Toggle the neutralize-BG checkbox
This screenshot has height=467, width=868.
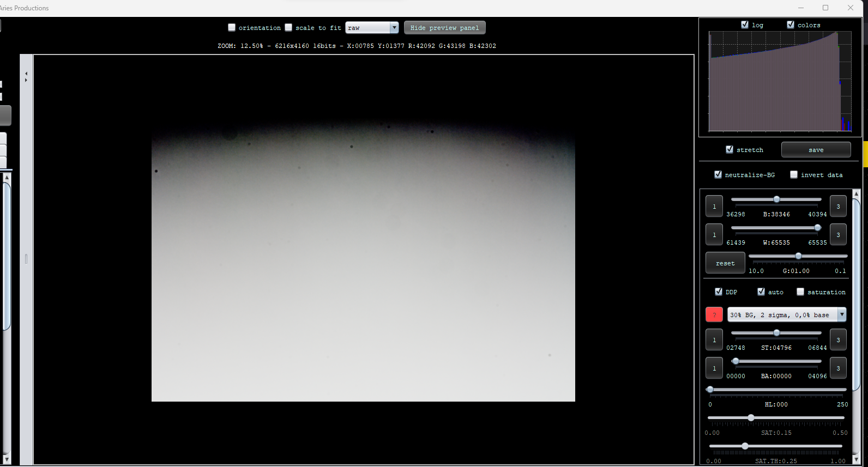point(718,174)
